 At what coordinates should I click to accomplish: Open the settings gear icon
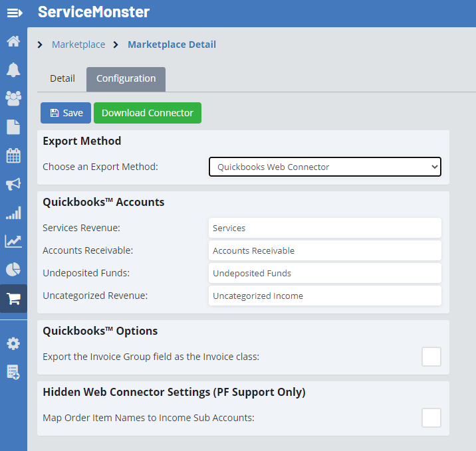(x=13, y=343)
